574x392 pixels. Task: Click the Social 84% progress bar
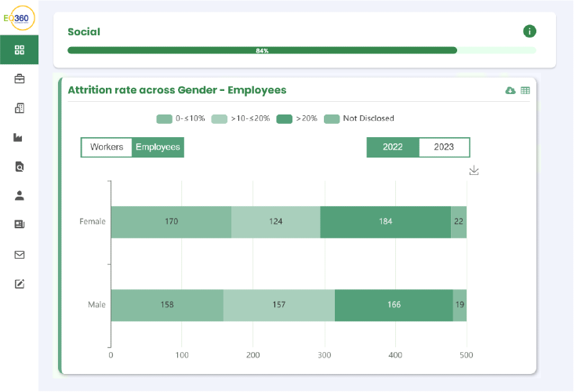pyautogui.click(x=302, y=50)
